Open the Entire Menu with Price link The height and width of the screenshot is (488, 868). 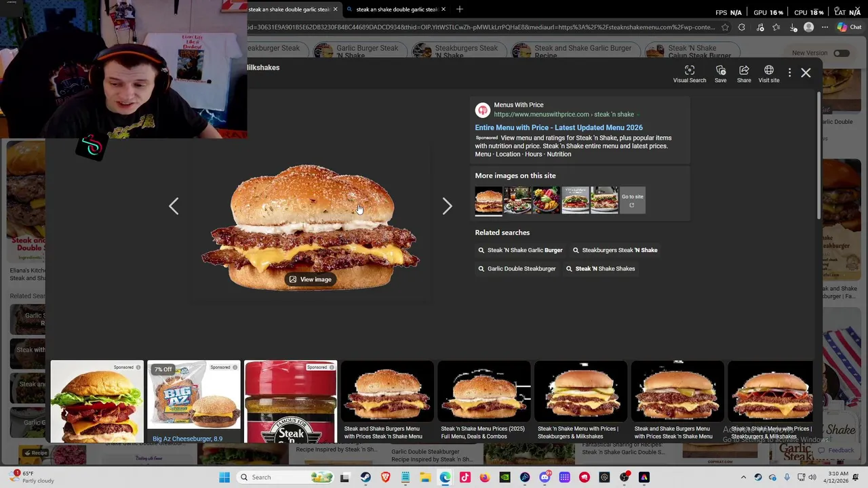pyautogui.click(x=559, y=127)
